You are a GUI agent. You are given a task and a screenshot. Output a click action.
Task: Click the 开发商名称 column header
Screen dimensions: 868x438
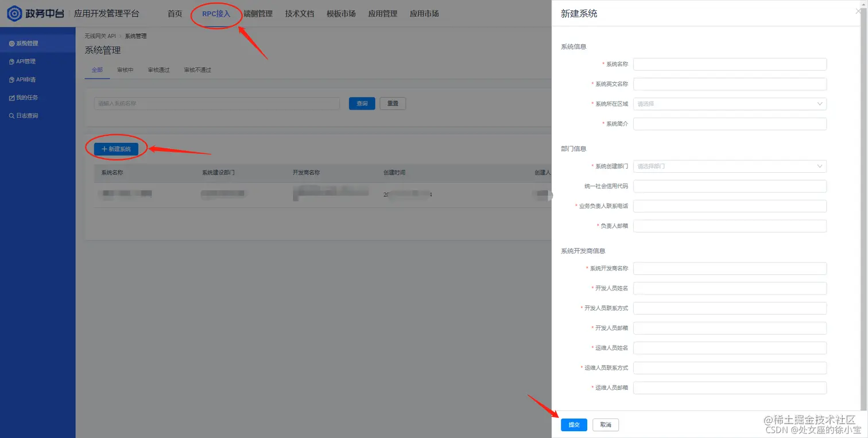pyautogui.click(x=306, y=173)
